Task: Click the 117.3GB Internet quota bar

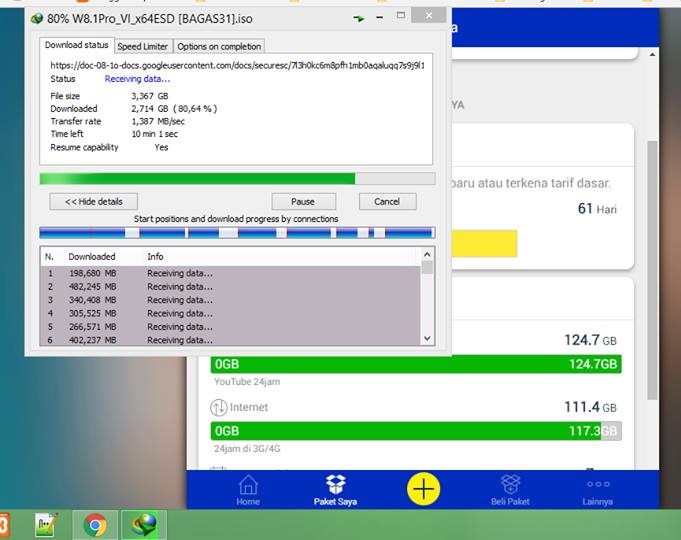Action: (x=416, y=431)
